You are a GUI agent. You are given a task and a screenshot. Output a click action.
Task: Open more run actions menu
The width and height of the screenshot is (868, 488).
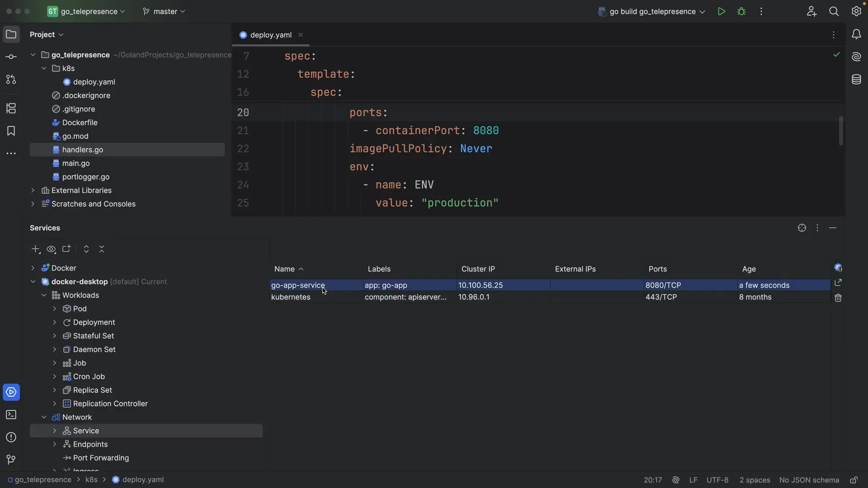pyautogui.click(x=761, y=12)
